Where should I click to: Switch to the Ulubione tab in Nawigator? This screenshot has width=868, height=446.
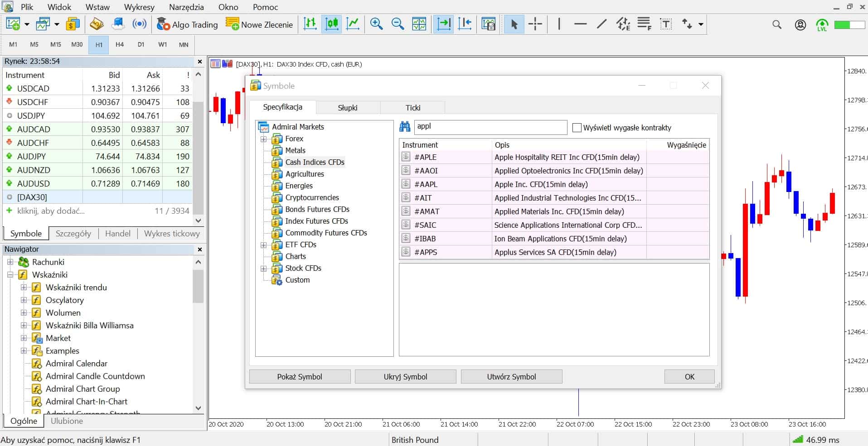tap(67, 421)
